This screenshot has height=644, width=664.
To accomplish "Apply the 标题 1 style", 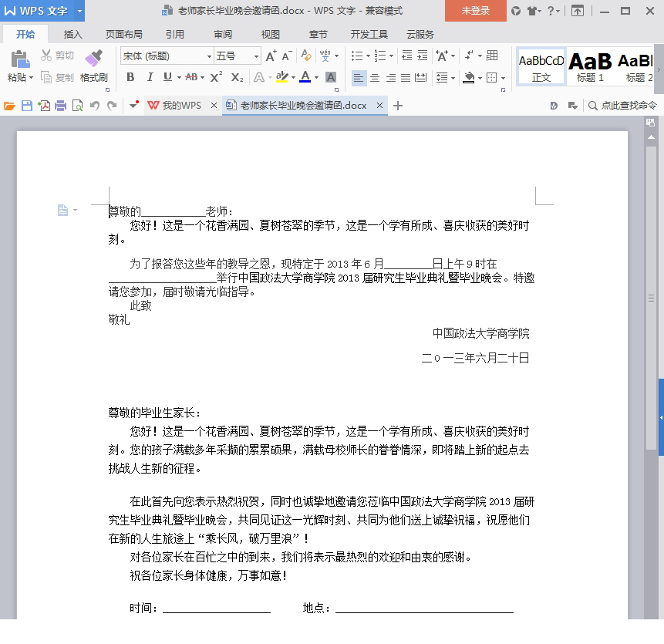I will click(x=590, y=68).
